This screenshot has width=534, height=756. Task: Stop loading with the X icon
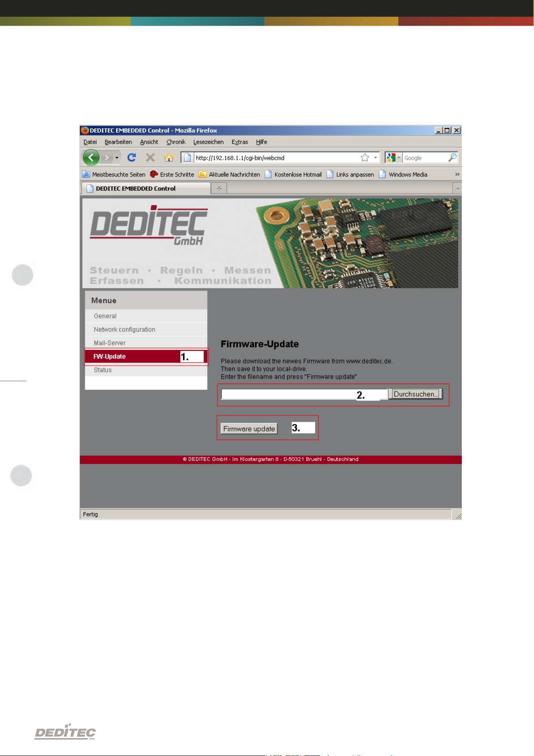coord(150,157)
